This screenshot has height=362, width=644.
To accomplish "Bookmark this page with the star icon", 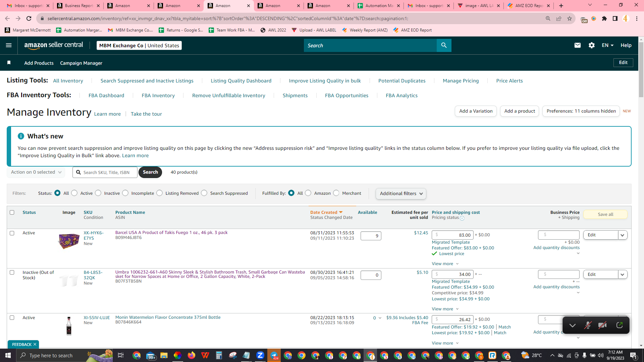I will click(570, 18).
